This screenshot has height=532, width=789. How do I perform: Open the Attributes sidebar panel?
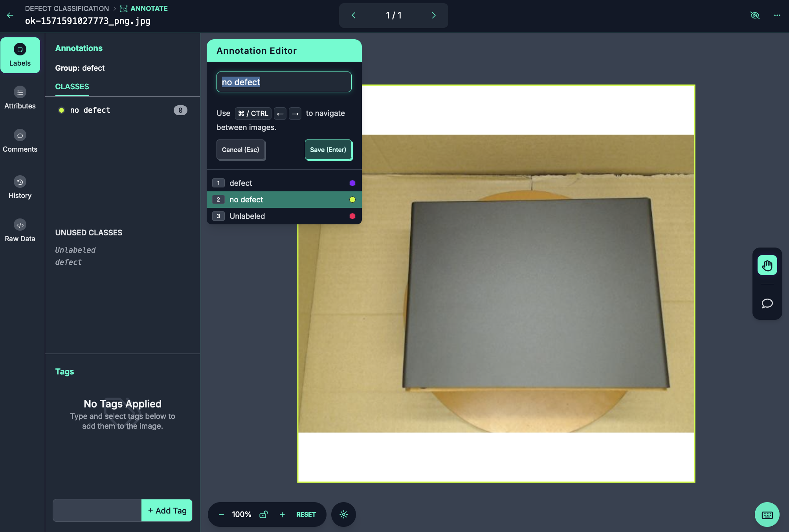(20, 98)
